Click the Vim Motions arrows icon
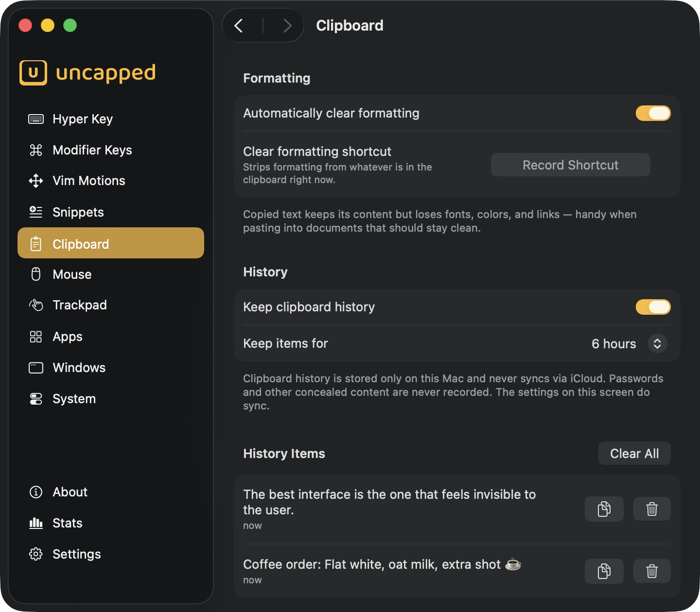The image size is (700, 612). [36, 181]
